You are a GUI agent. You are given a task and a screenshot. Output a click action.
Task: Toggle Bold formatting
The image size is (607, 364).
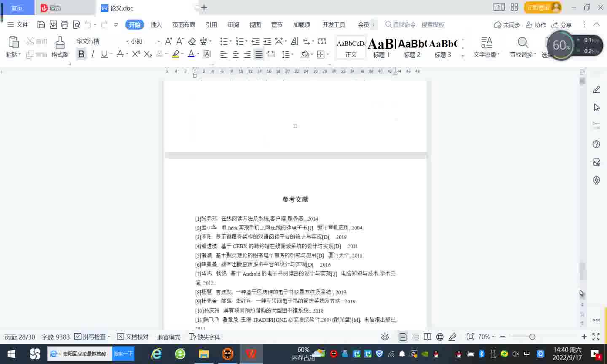point(81,54)
